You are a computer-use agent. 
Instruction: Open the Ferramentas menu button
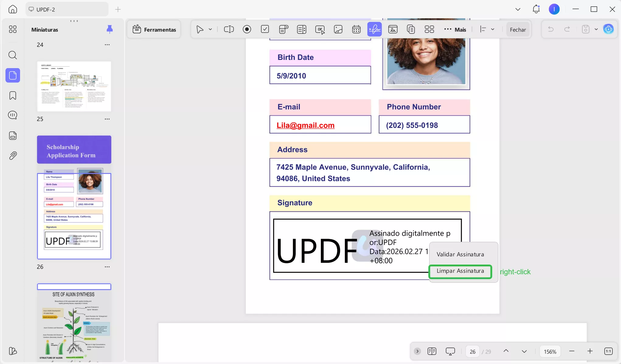[x=154, y=29]
